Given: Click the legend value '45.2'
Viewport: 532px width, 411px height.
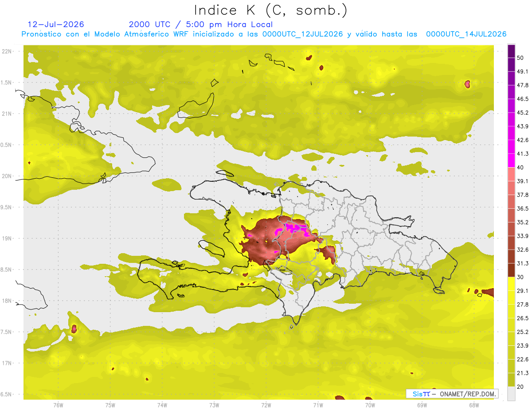Looking at the screenshot, I should 523,113.
